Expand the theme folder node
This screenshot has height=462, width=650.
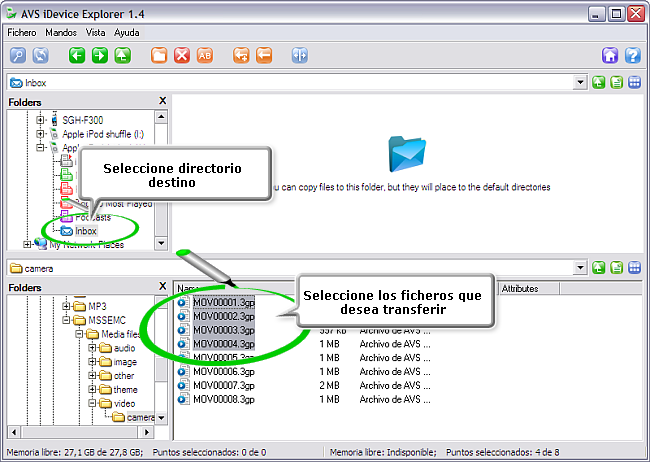point(92,389)
